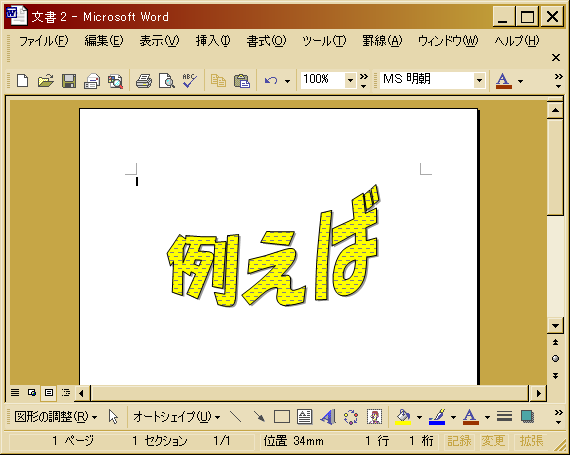Click the New blank document icon
The height and width of the screenshot is (455, 570).
point(23,80)
